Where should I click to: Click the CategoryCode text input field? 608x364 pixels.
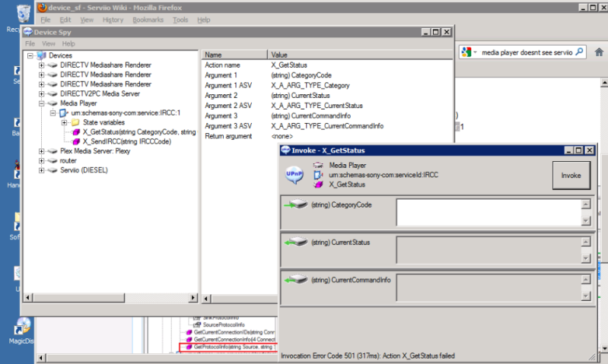[489, 212]
